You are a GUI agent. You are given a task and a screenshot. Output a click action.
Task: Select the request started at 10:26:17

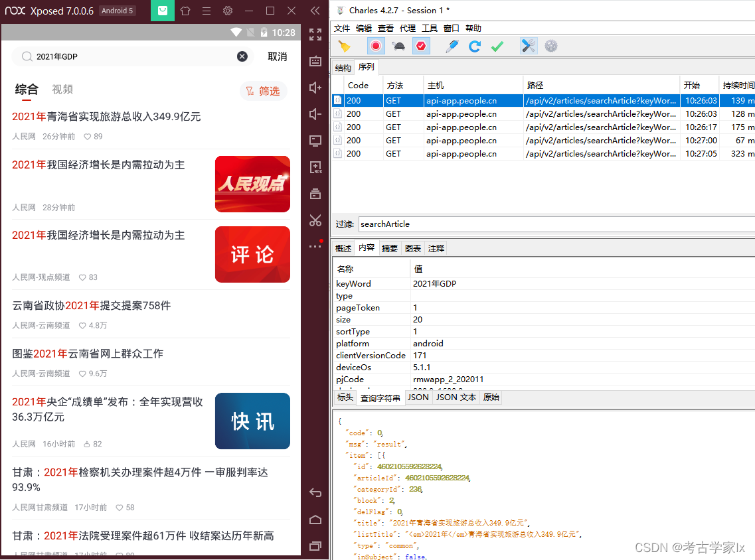[543, 127]
